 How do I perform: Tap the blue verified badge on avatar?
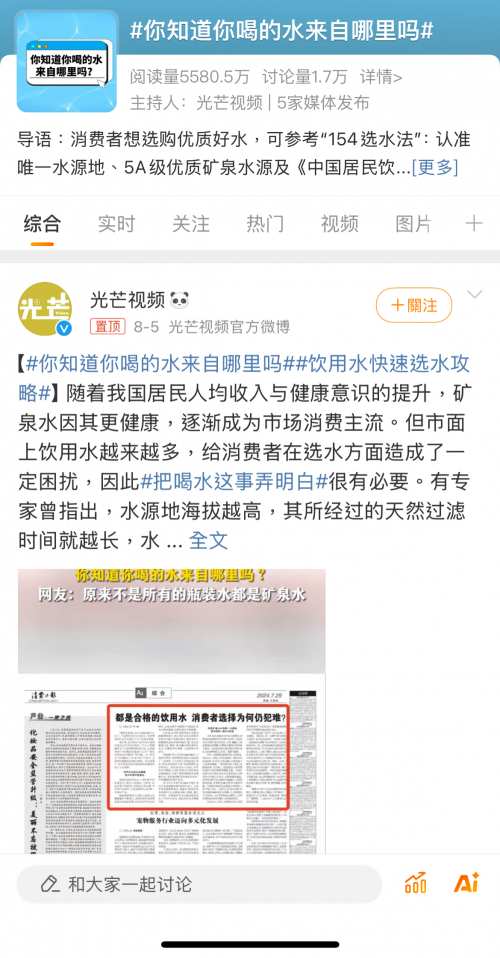(64, 329)
